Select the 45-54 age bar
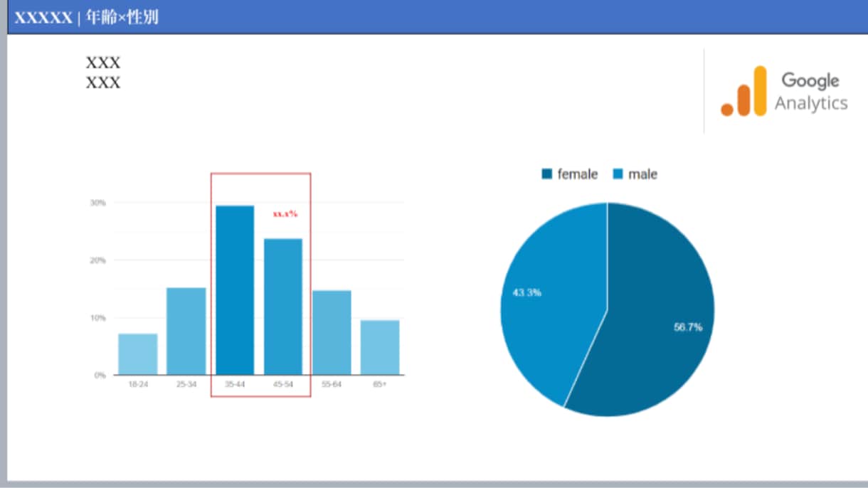The width and height of the screenshot is (868, 488). point(283,307)
